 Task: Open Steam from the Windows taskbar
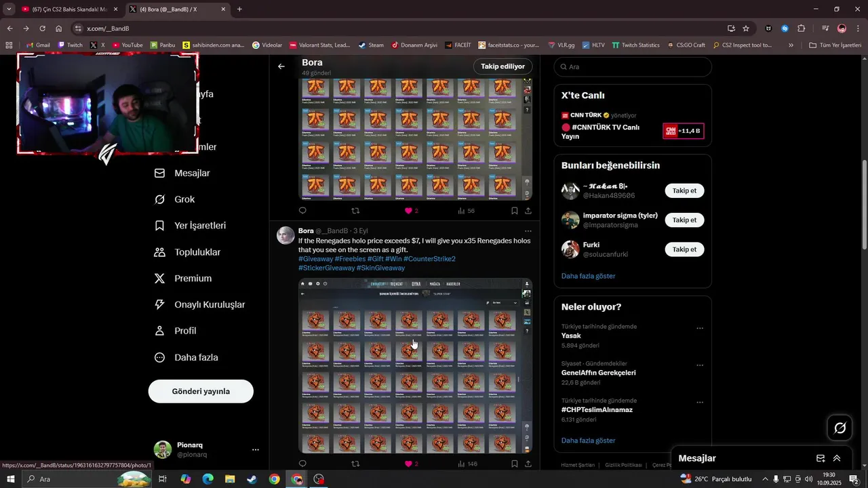(x=252, y=479)
